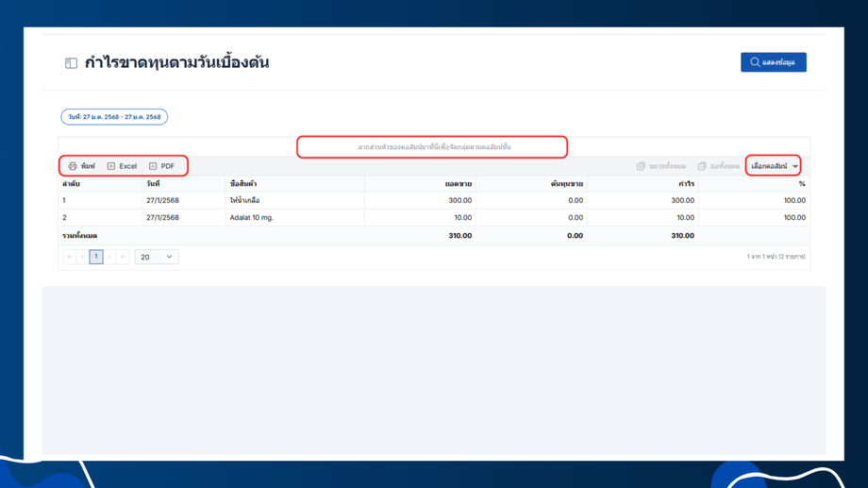Click the date range chip 27 ม.ค. 2568
This screenshot has width=868, height=488.
tap(114, 117)
